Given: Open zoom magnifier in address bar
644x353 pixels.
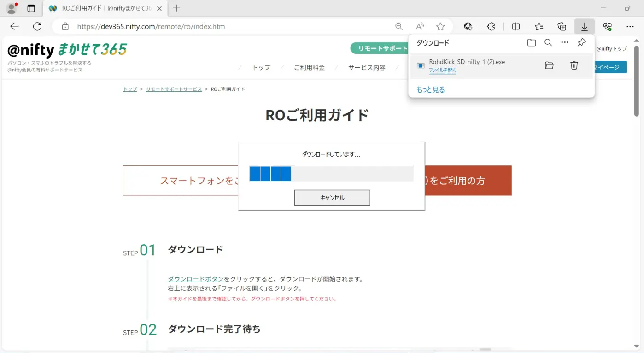Looking at the screenshot, I should tap(399, 26).
